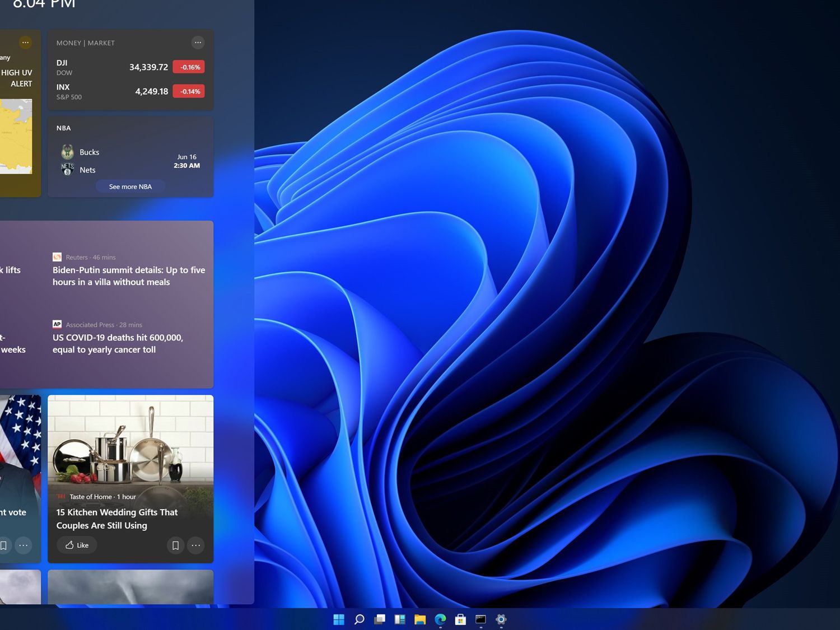Like the Kitchen Wedding Gifts article

(77, 545)
